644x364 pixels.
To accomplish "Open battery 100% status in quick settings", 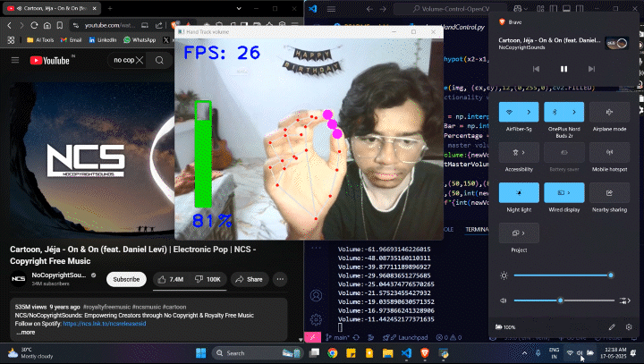I will [x=505, y=327].
